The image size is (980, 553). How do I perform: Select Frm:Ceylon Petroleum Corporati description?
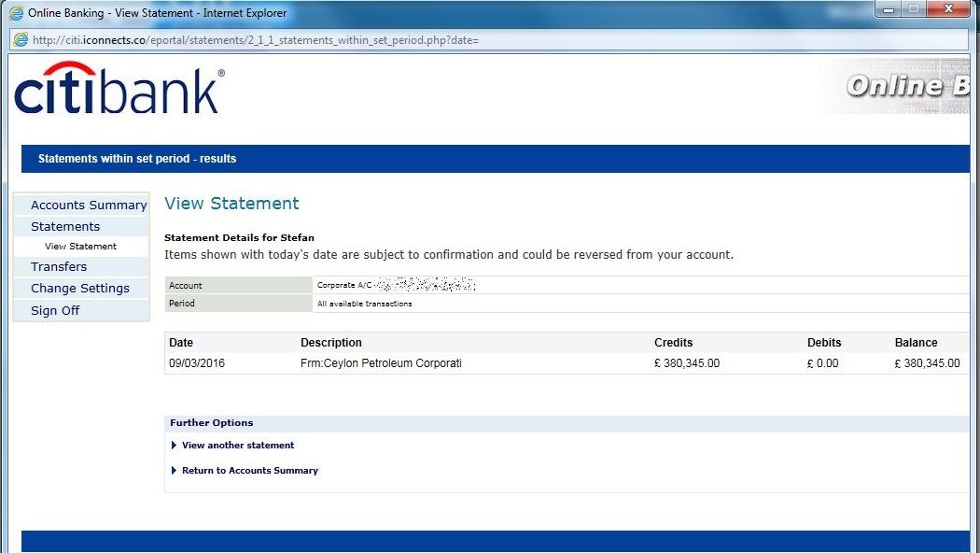click(x=381, y=363)
